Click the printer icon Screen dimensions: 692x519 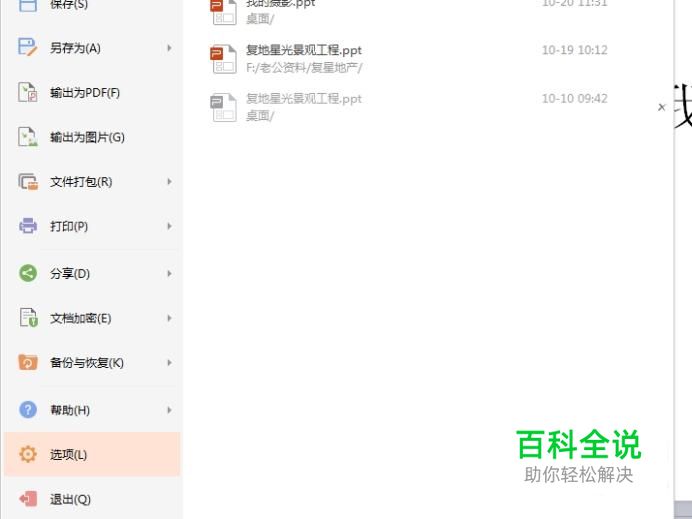point(27,226)
